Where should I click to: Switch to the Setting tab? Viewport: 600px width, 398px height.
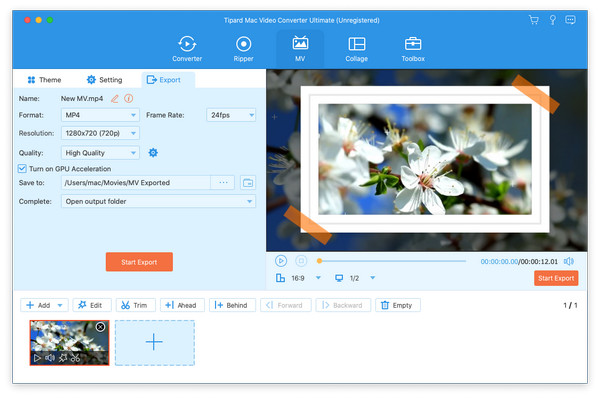(x=104, y=80)
